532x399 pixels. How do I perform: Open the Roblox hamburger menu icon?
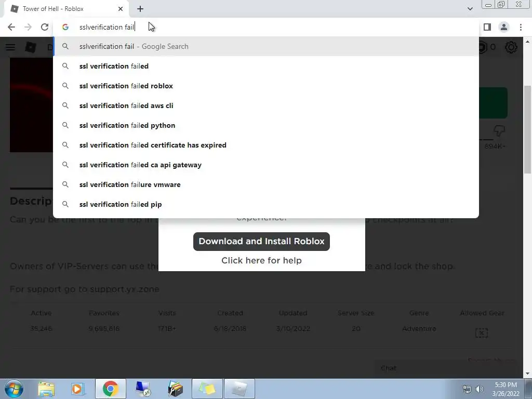tap(10, 47)
